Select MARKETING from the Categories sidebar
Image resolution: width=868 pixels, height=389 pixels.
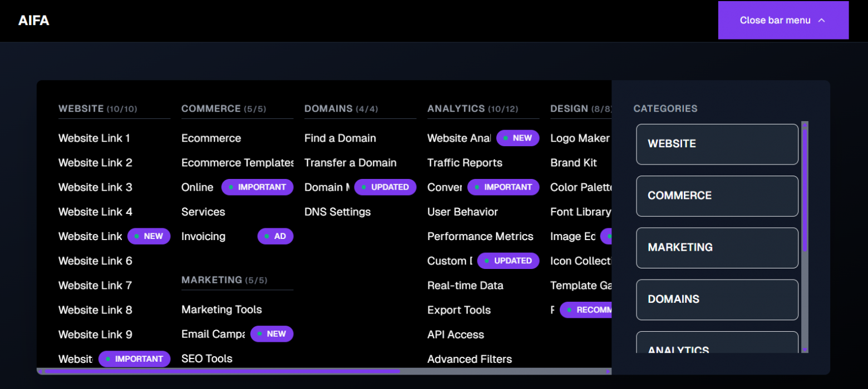717,247
